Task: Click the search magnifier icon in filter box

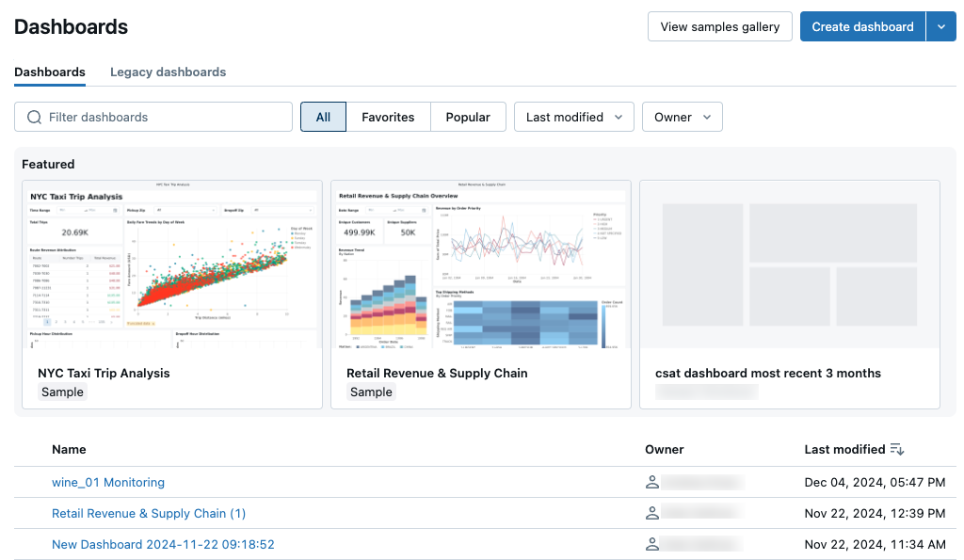Action: 35,118
